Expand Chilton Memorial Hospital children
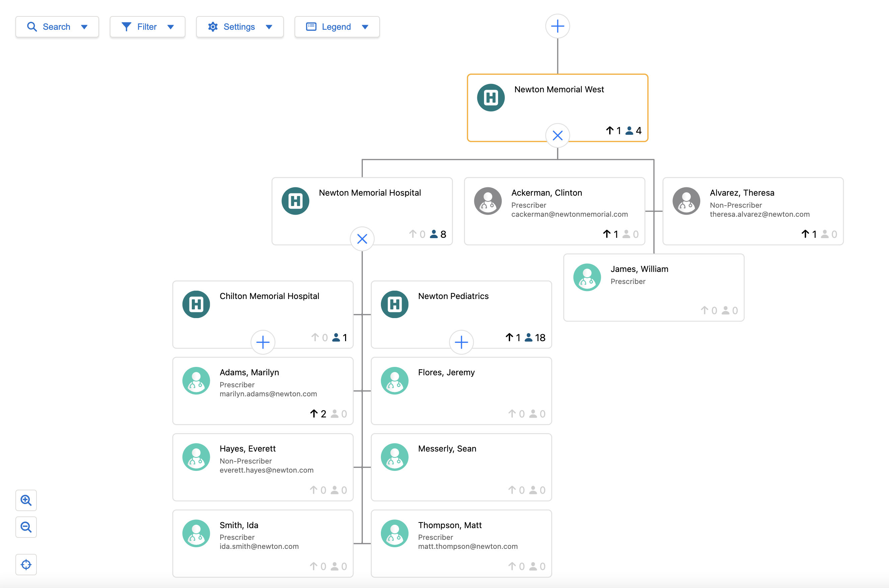This screenshot has width=889, height=588. click(263, 342)
